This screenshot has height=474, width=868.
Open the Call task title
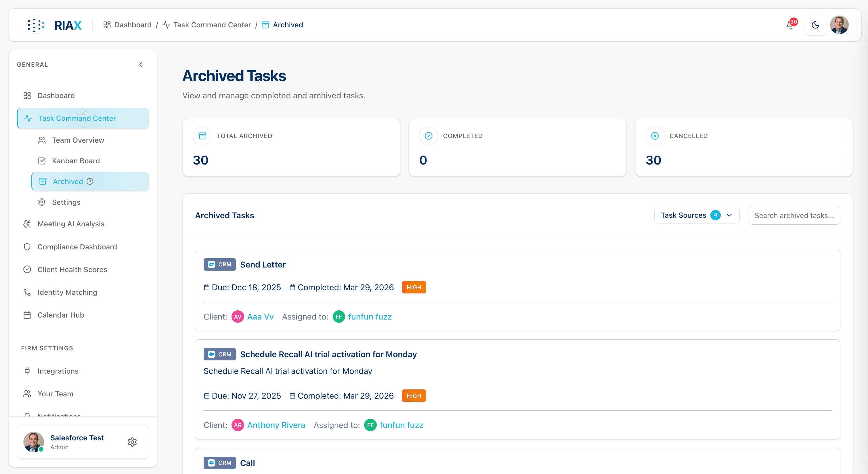point(248,463)
